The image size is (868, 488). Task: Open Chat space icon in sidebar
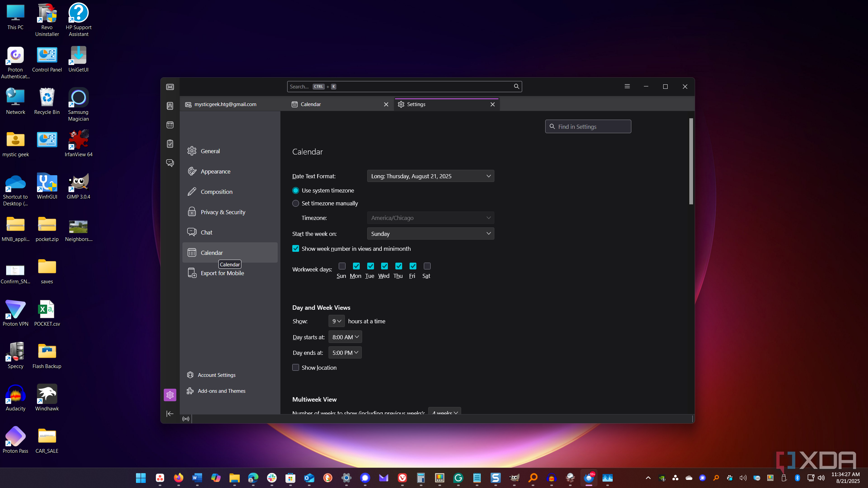(x=170, y=163)
